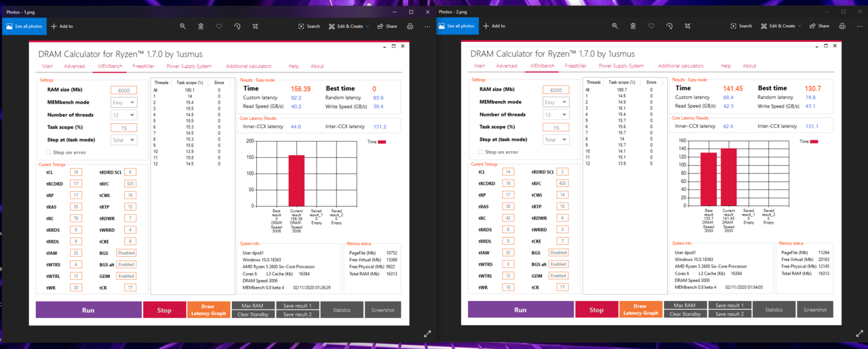Image resolution: width=868 pixels, height=349 pixels.
Task: Click Statistics button in 1.png calculator
Action: click(342, 310)
